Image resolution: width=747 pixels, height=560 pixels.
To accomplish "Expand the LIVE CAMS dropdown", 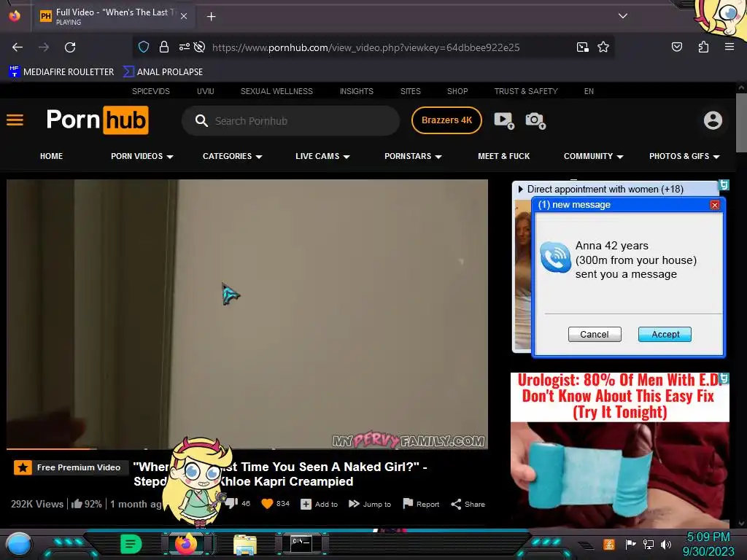I will (322, 156).
